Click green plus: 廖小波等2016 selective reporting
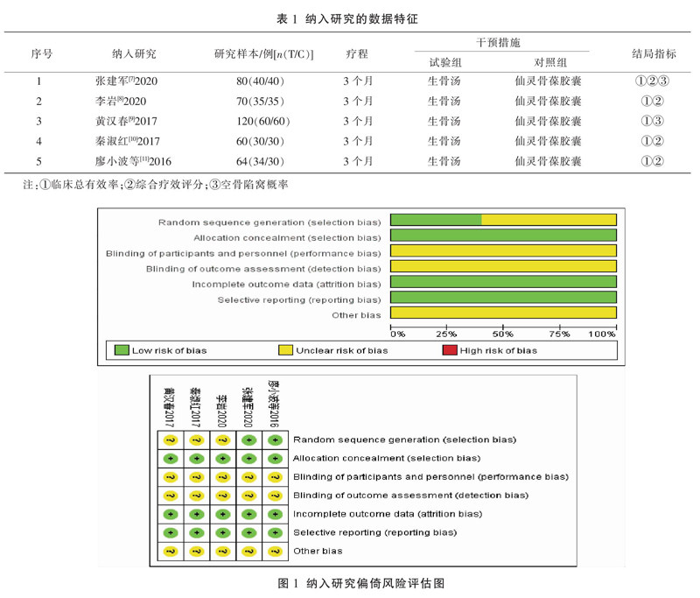The height and width of the screenshot is (598, 700). tap(275, 533)
